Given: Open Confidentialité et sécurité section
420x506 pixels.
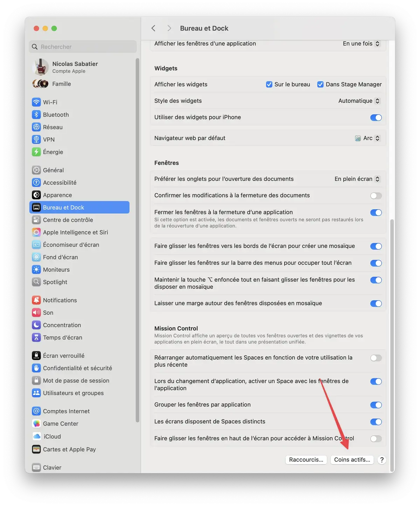Looking at the screenshot, I should click(77, 368).
